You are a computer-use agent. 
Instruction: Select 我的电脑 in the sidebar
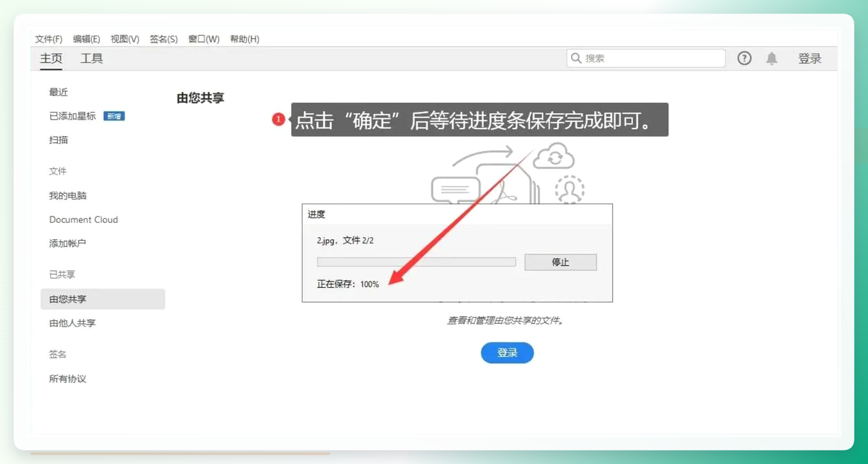(68, 196)
